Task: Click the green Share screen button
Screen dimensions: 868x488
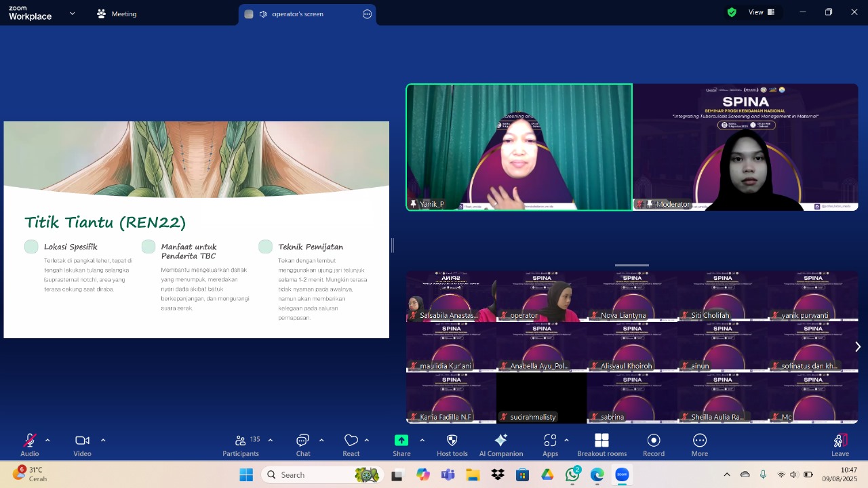Action: pos(401,445)
